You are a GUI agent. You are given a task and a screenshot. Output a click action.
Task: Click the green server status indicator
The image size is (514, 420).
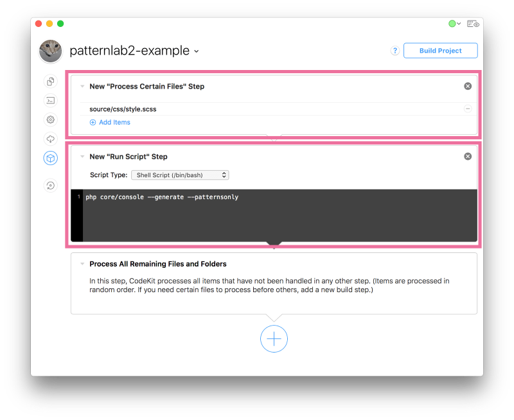454,24
